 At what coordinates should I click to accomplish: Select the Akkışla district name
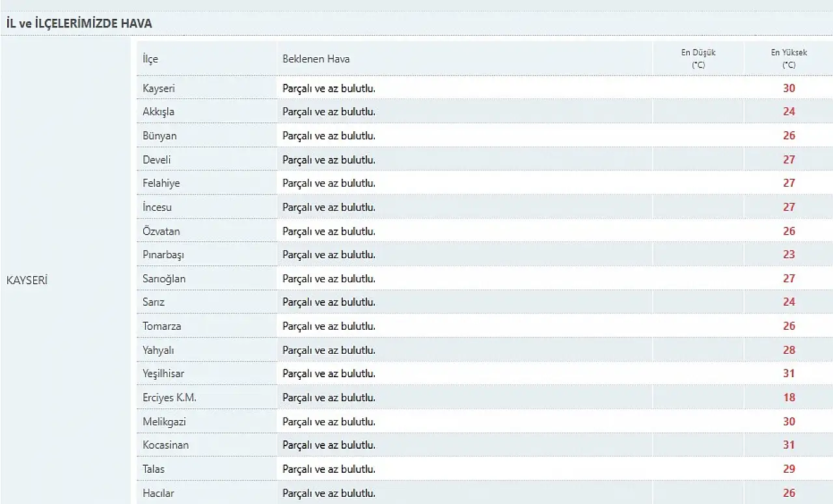click(x=159, y=112)
